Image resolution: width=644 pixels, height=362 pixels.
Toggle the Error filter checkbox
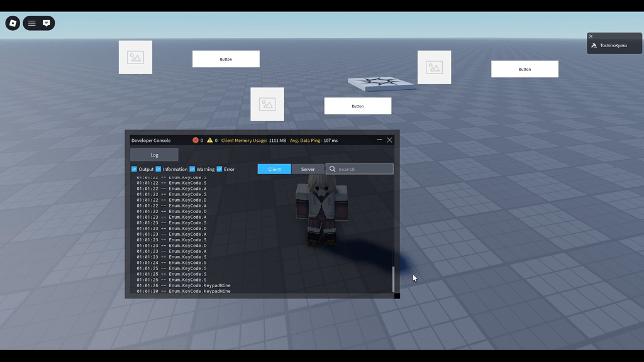(219, 169)
